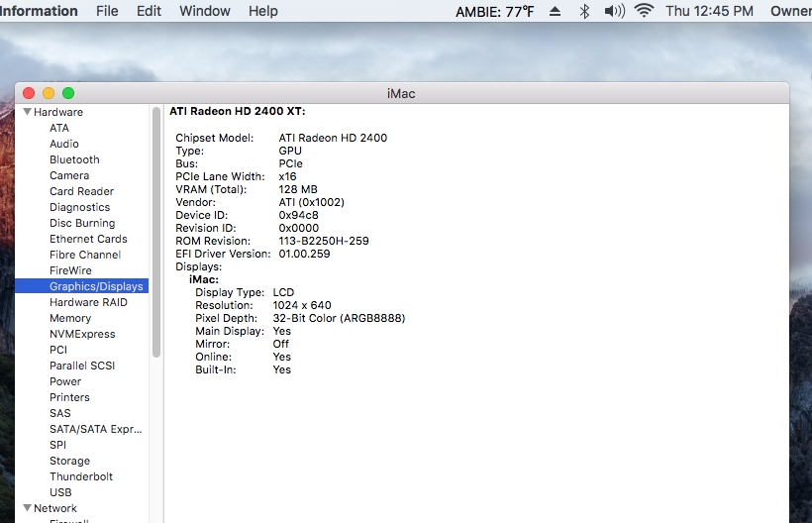Select Audio in the hardware list
This screenshot has height=523, width=812.
64,144
